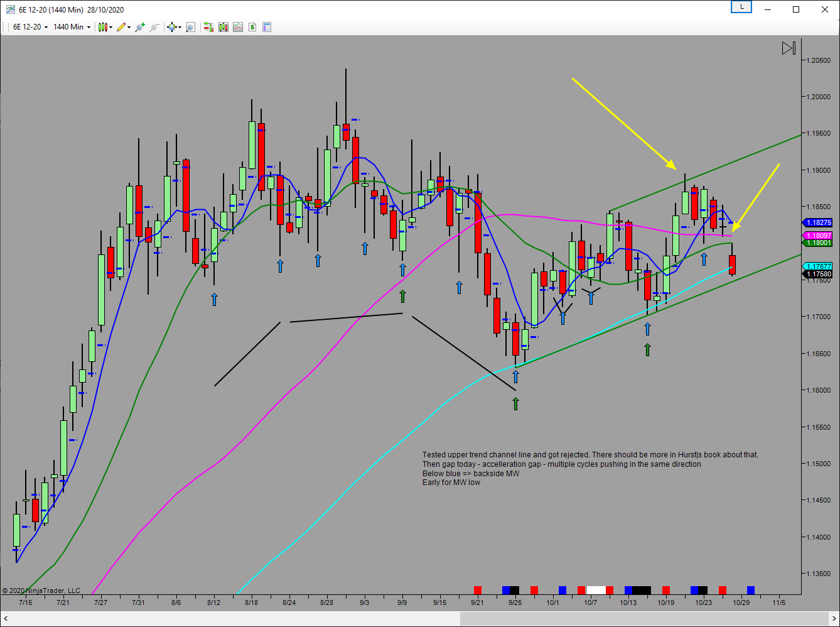This screenshot has height=627, width=840.
Task: Select the pencil drawing tools icon
Action: (x=121, y=27)
